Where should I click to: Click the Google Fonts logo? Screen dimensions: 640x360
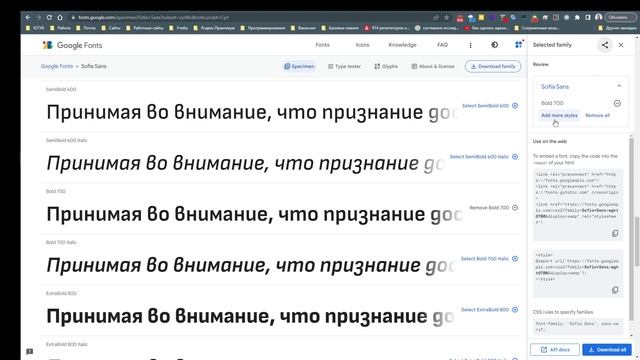coord(72,45)
